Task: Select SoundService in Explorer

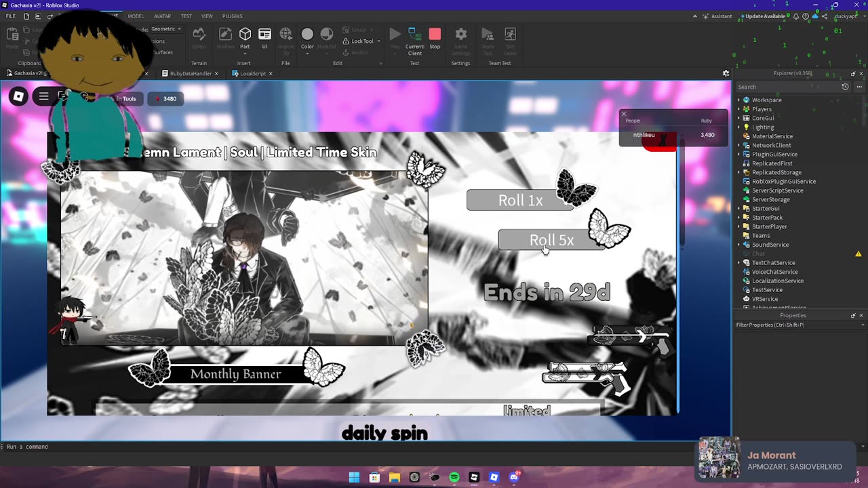Action: (x=770, y=245)
